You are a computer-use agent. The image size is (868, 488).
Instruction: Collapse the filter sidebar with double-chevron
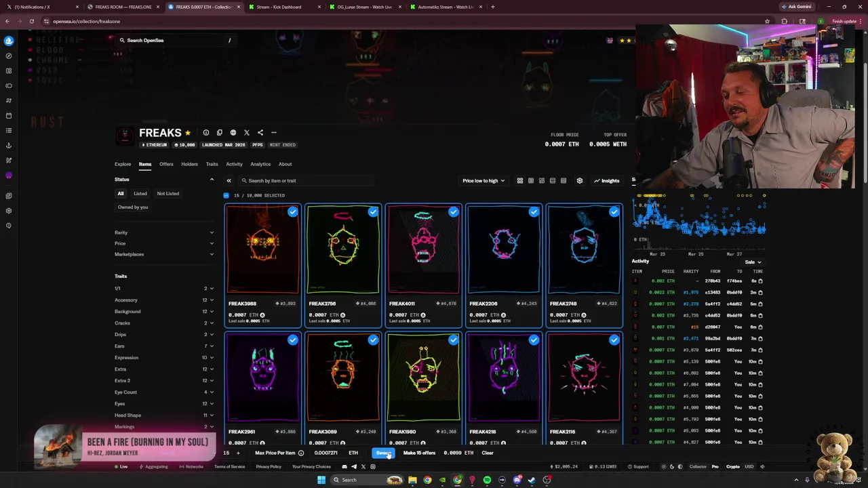[x=229, y=181]
